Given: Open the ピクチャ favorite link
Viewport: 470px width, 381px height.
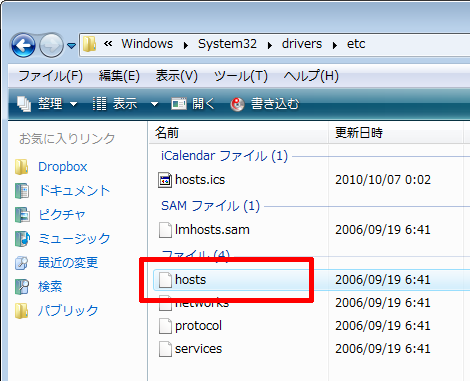Looking at the screenshot, I should point(62,215).
